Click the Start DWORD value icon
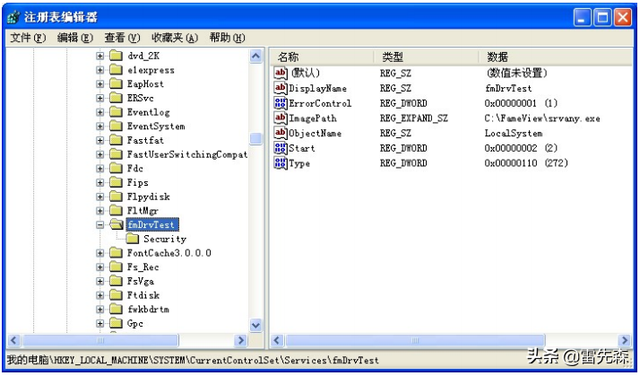Screen dimensions: 640x376 (x=280, y=148)
